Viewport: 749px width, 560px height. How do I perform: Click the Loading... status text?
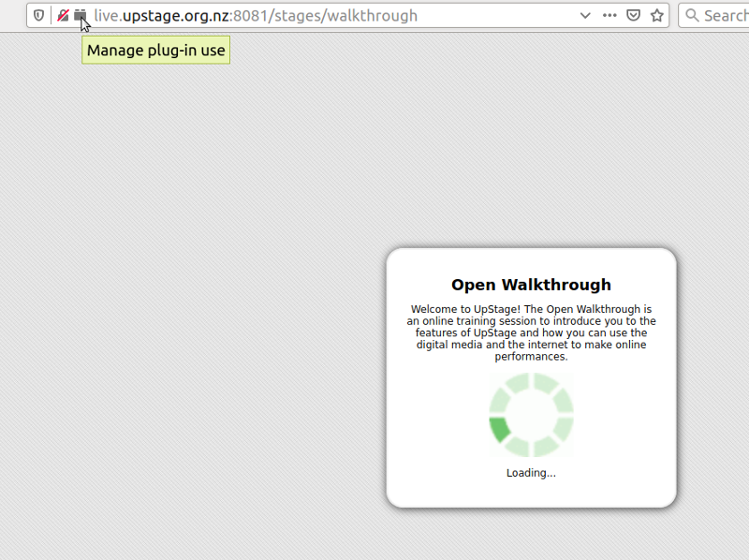tap(531, 473)
